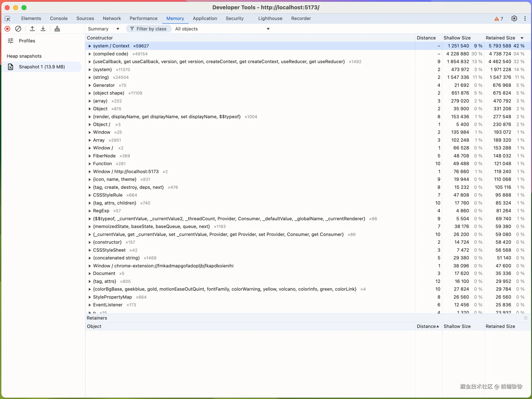Click the save profile download icon
Viewport: 532px width, 399px height.
43,29
